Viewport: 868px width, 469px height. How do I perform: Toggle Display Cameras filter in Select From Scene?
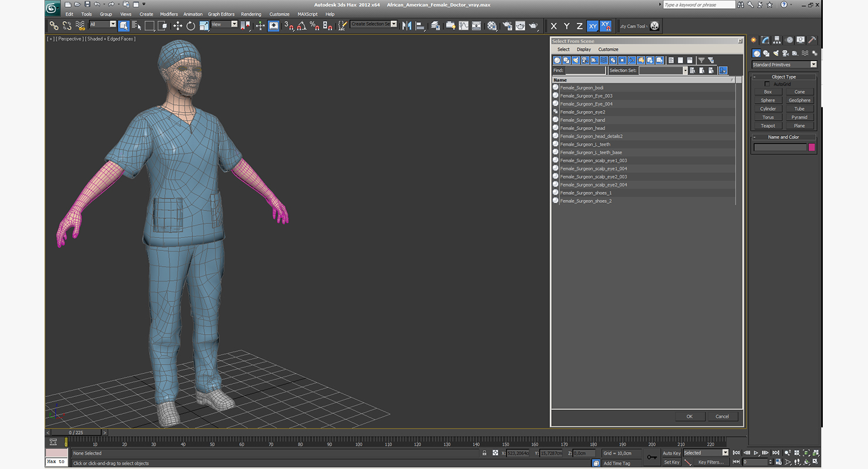tap(585, 60)
